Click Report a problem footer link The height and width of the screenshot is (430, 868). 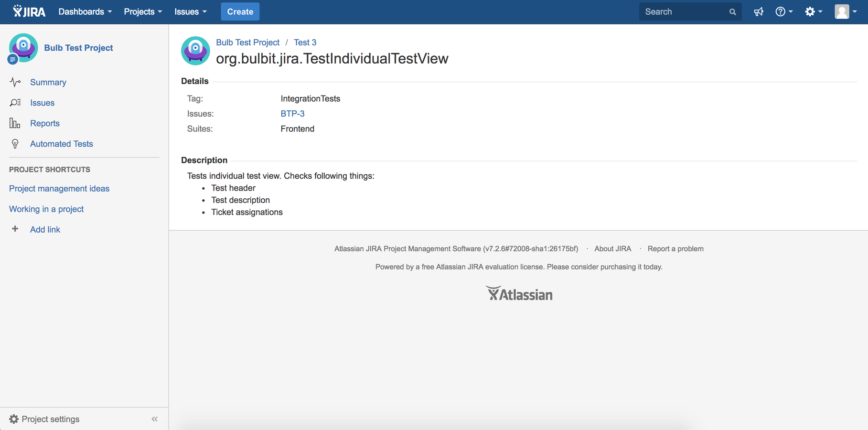tap(675, 249)
